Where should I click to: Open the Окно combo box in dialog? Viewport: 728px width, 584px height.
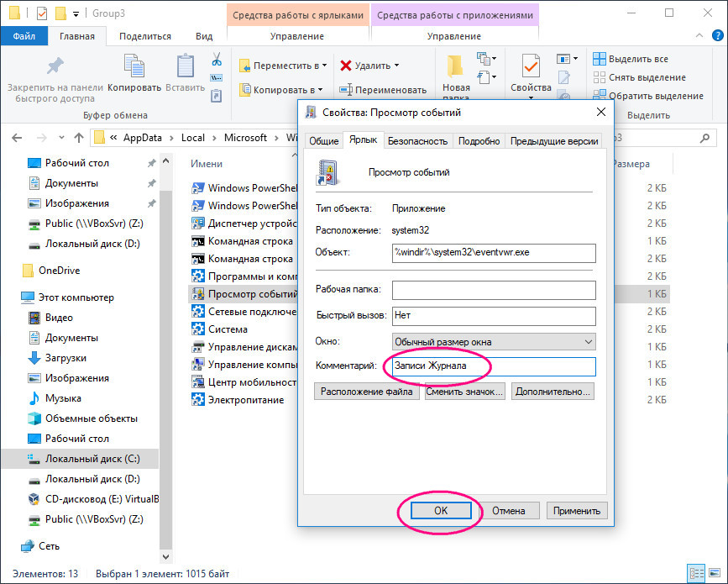point(494,342)
